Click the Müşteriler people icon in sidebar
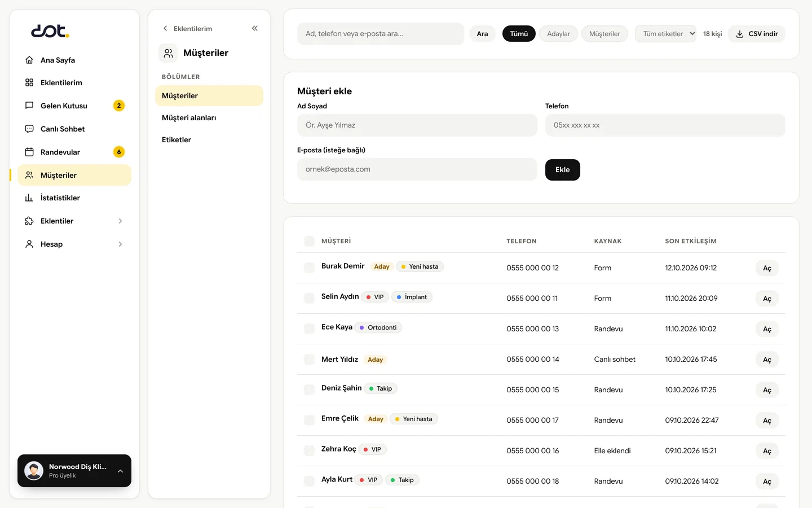This screenshot has width=812, height=508. pyautogui.click(x=29, y=175)
